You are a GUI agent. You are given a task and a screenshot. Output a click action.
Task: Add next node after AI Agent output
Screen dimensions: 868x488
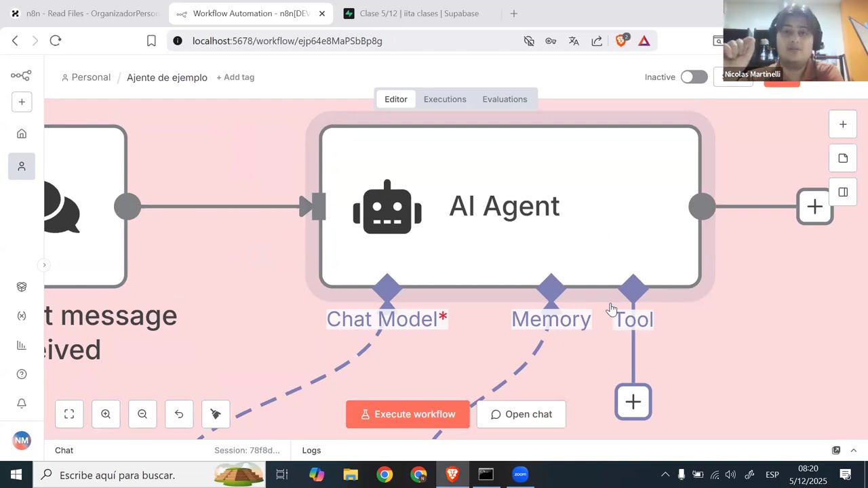(x=814, y=207)
